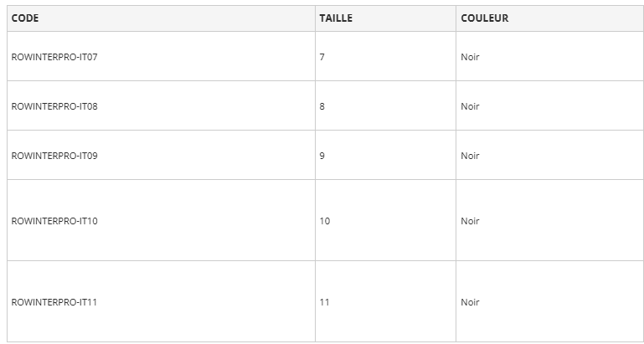The image size is (644, 344).
Task: Pick the product code ending in IT10
Action: tap(54, 221)
